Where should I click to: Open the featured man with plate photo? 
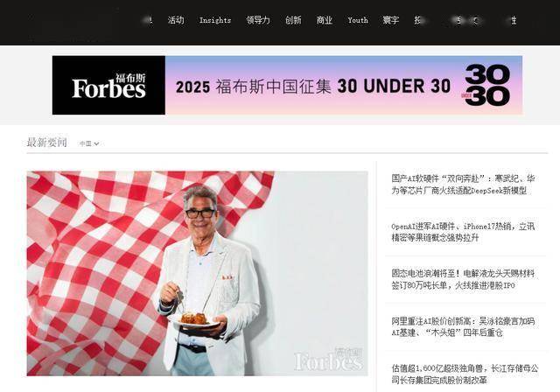(x=197, y=274)
